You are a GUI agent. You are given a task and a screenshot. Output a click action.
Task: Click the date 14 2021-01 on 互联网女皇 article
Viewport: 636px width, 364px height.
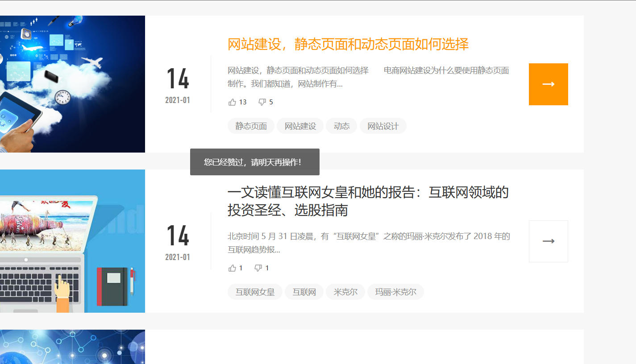pyautogui.click(x=178, y=243)
